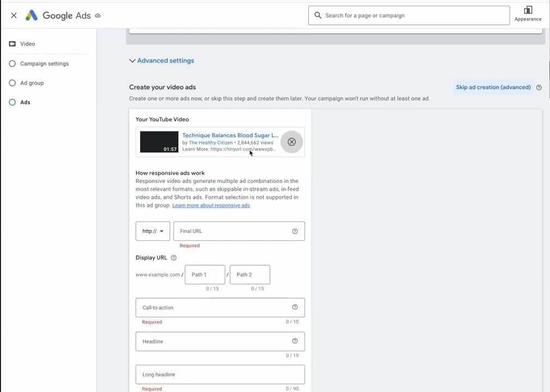Open the Video item in sidebar
The width and height of the screenshot is (550, 392).
tap(27, 44)
